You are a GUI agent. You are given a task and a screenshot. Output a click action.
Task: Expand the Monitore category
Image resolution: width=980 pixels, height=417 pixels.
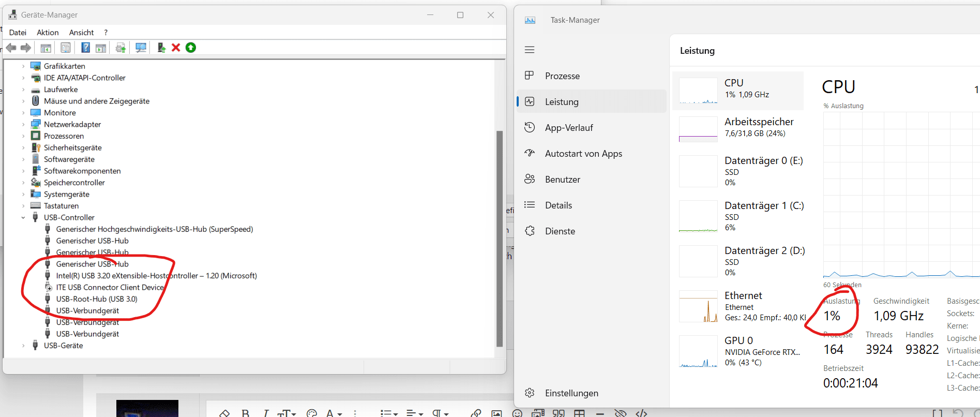tap(23, 113)
